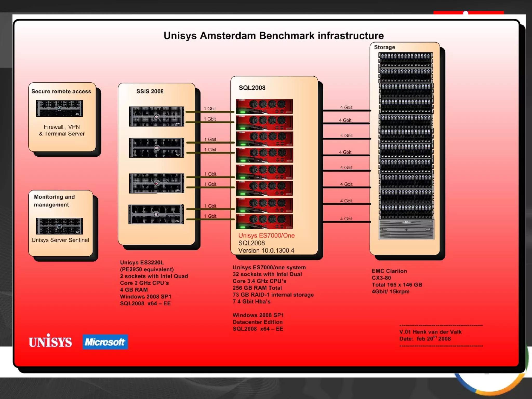This screenshot has height=399, width=532.
Task: Click the Storage heading label
Action: 384,47
